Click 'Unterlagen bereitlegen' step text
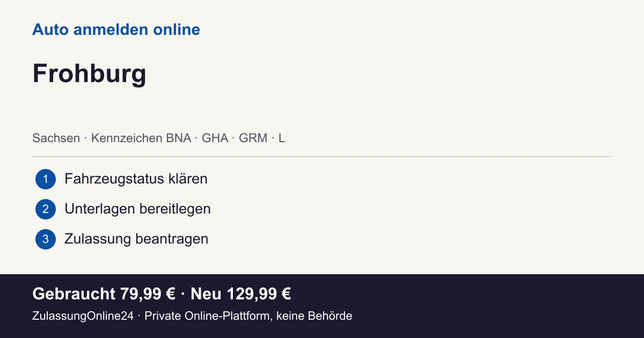The image size is (644, 338). point(137,209)
